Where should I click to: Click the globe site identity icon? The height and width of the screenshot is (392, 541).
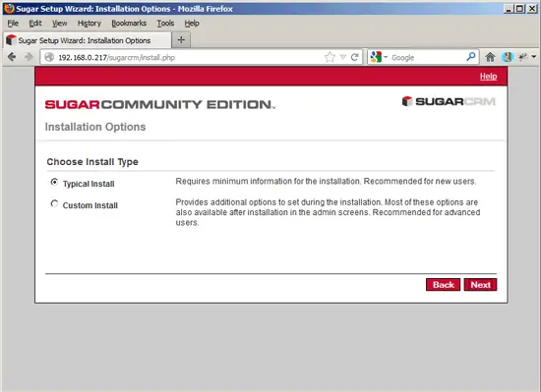coord(49,57)
